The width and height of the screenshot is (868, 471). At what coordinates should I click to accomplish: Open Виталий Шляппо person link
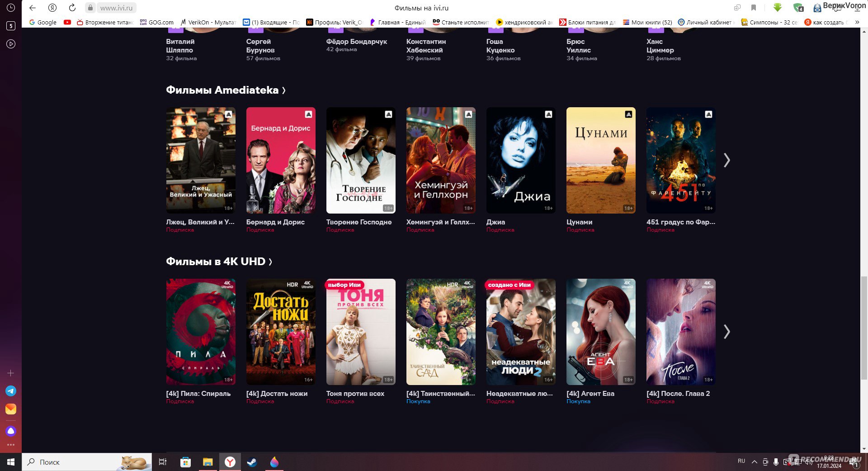(181, 46)
